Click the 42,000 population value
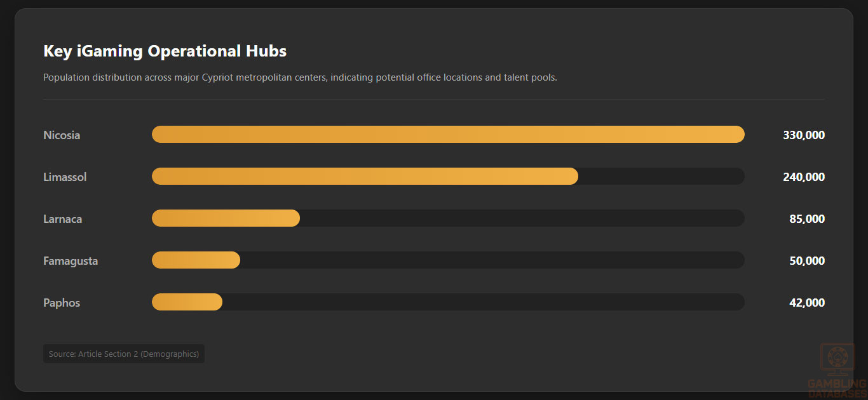Screen dimensions: 868x400 click(807, 303)
